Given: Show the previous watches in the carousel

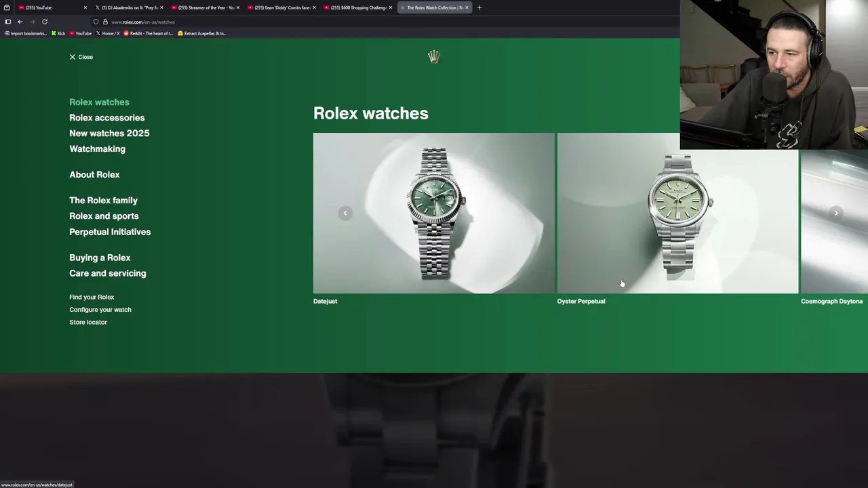Looking at the screenshot, I should 345,213.
